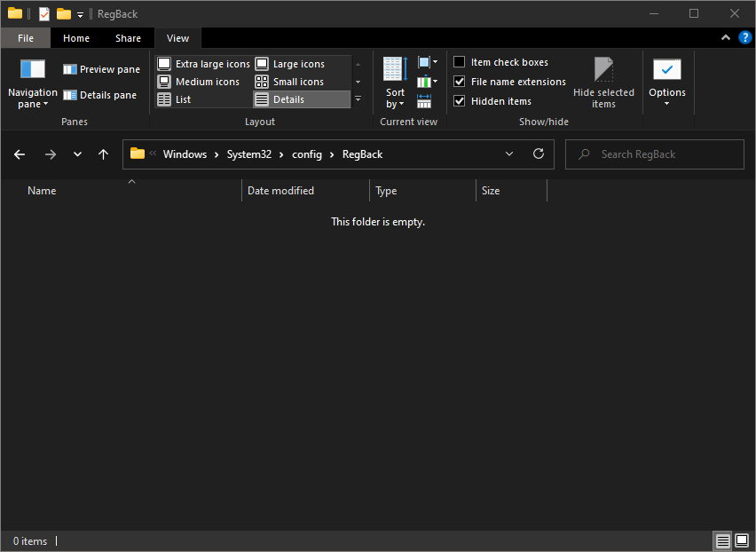Switch layout to Small icons

(x=289, y=82)
